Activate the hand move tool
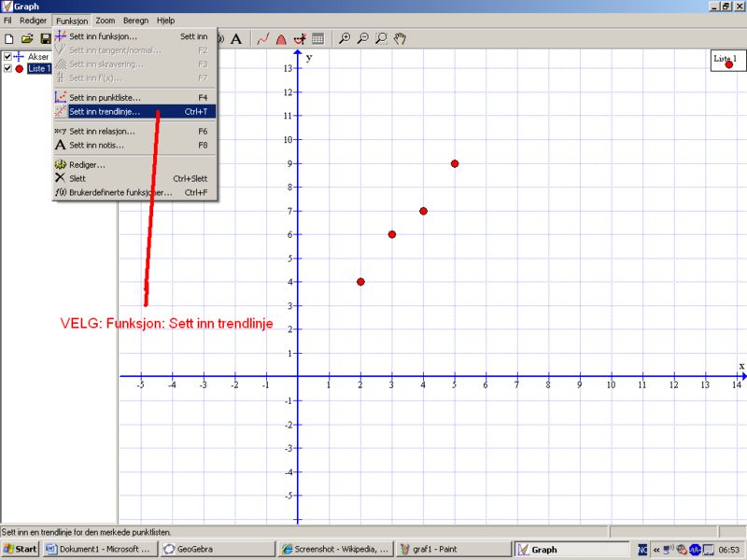Image resolution: width=747 pixels, height=560 pixels. click(x=400, y=39)
